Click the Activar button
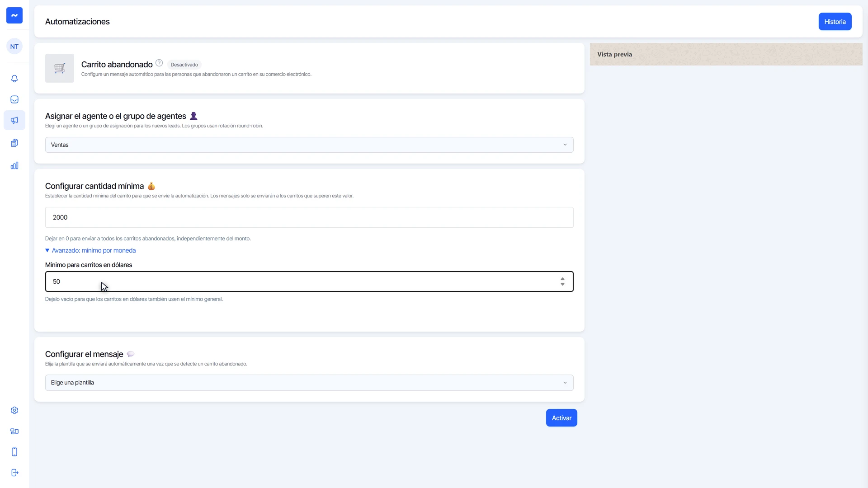868x488 pixels. pyautogui.click(x=561, y=418)
